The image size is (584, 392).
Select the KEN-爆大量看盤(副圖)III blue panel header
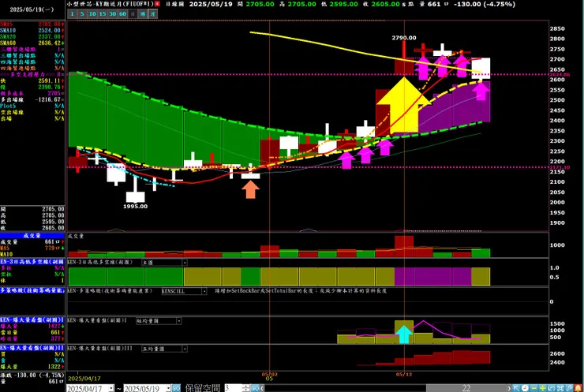tap(32, 348)
